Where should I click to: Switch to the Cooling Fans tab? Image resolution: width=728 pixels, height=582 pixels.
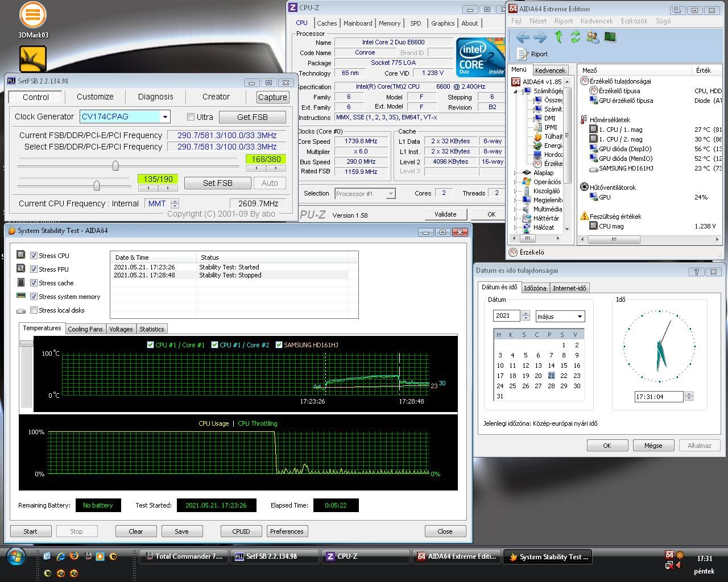coord(85,329)
